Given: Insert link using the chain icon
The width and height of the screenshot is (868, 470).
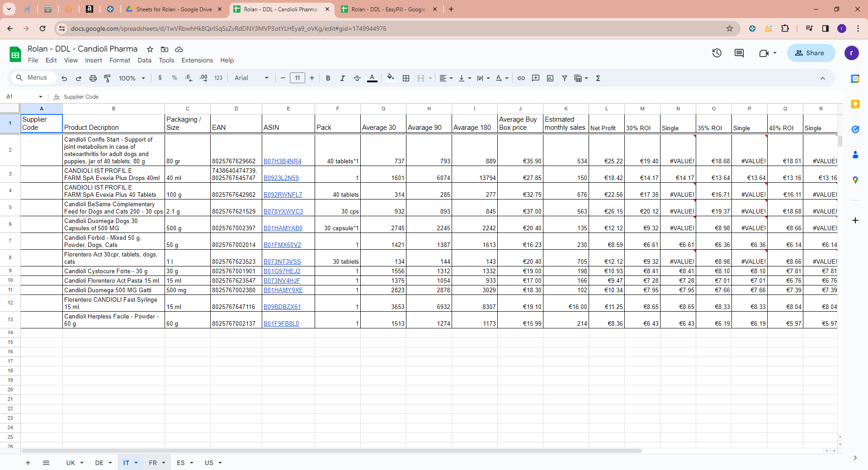Looking at the screenshot, I should click(521, 78).
